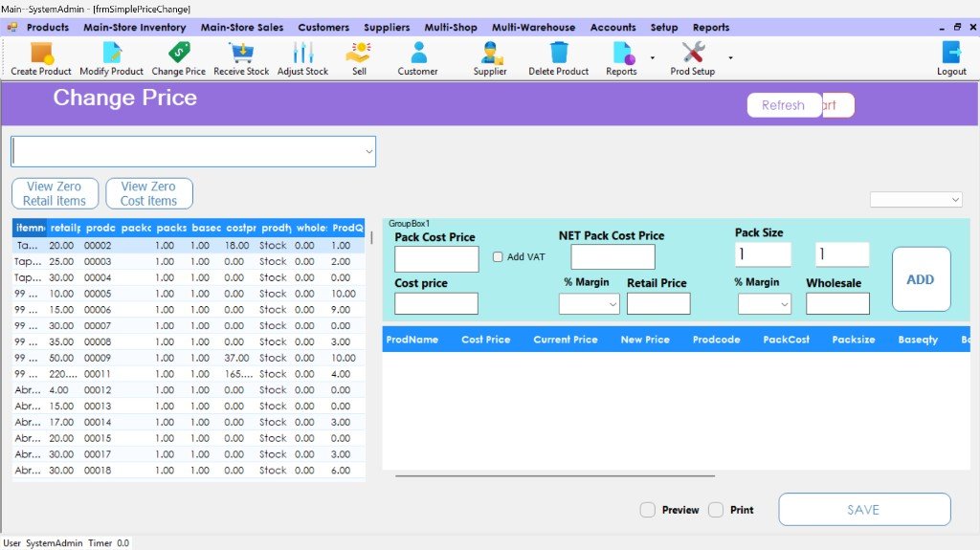Click the ProdName column header

[412, 340]
